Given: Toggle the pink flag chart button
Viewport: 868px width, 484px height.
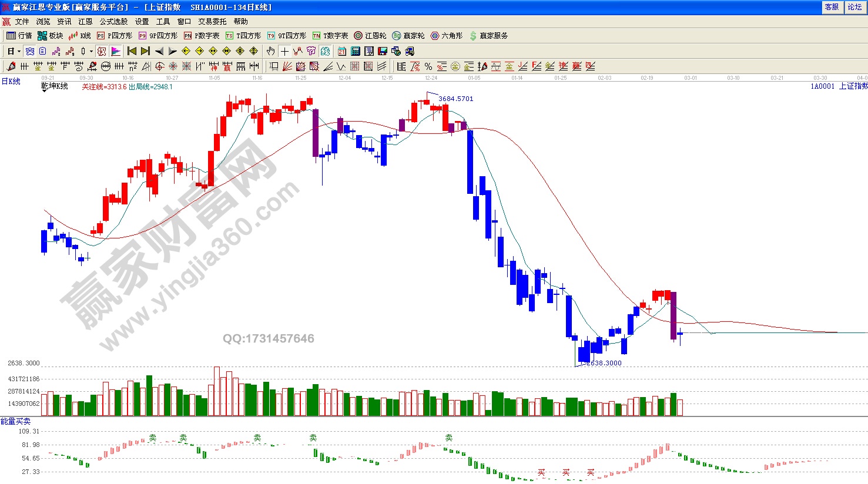Looking at the screenshot, I should [x=115, y=51].
